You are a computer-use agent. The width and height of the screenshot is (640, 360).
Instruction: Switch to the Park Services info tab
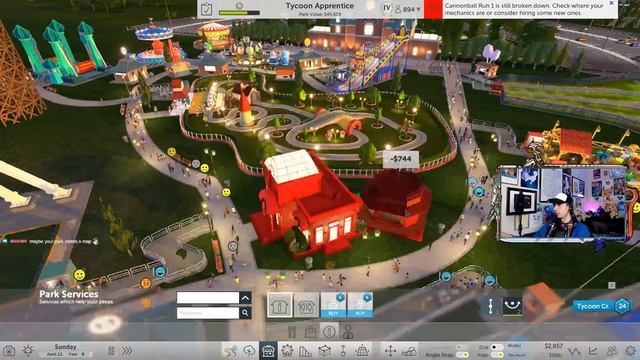[329, 331]
